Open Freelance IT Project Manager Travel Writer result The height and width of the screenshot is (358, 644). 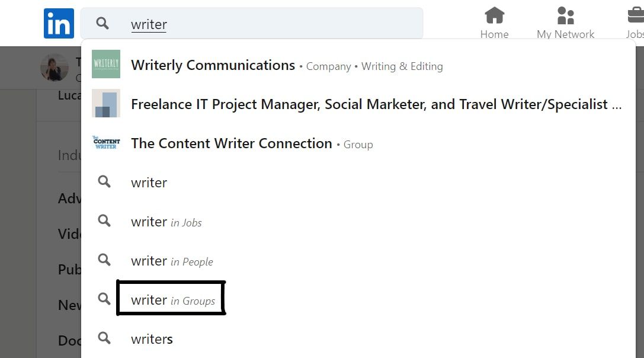(x=358, y=104)
